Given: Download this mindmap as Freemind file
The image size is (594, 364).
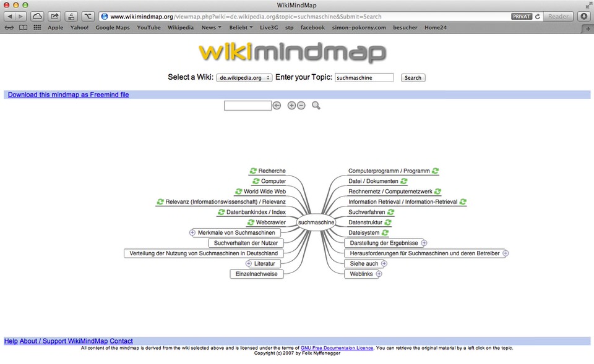Looking at the screenshot, I should (68, 95).
